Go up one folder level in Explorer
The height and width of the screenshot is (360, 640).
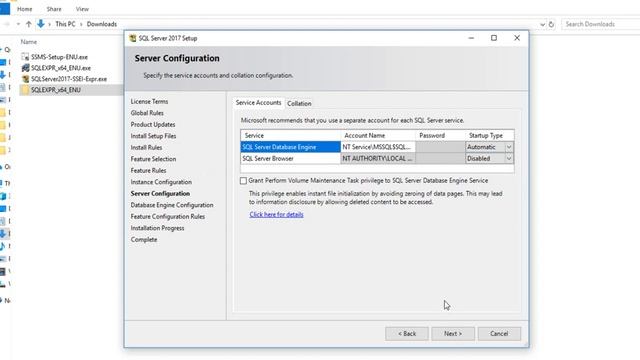tap(29, 24)
